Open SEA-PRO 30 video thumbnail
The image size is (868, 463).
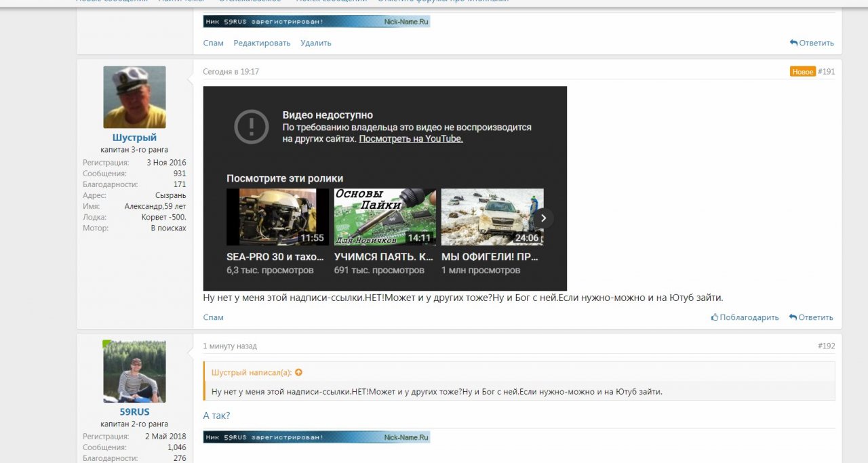tap(277, 217)
